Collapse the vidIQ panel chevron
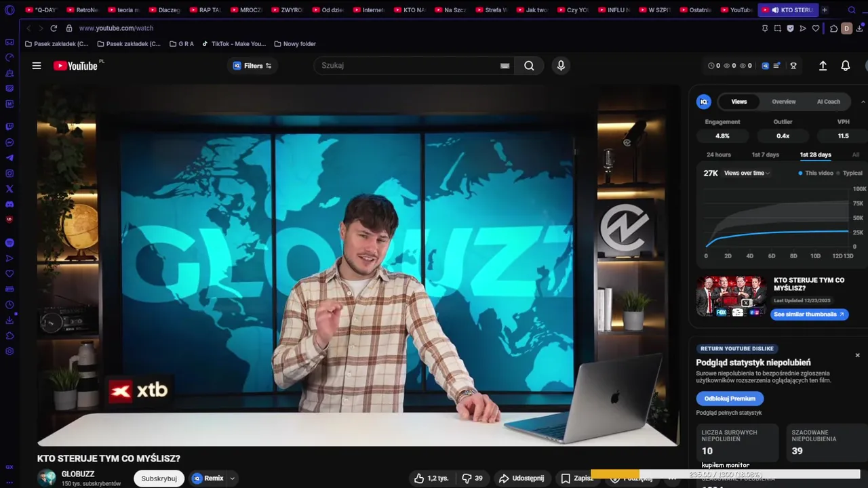The width and height of the screenshot is (868, 488). 863,102
